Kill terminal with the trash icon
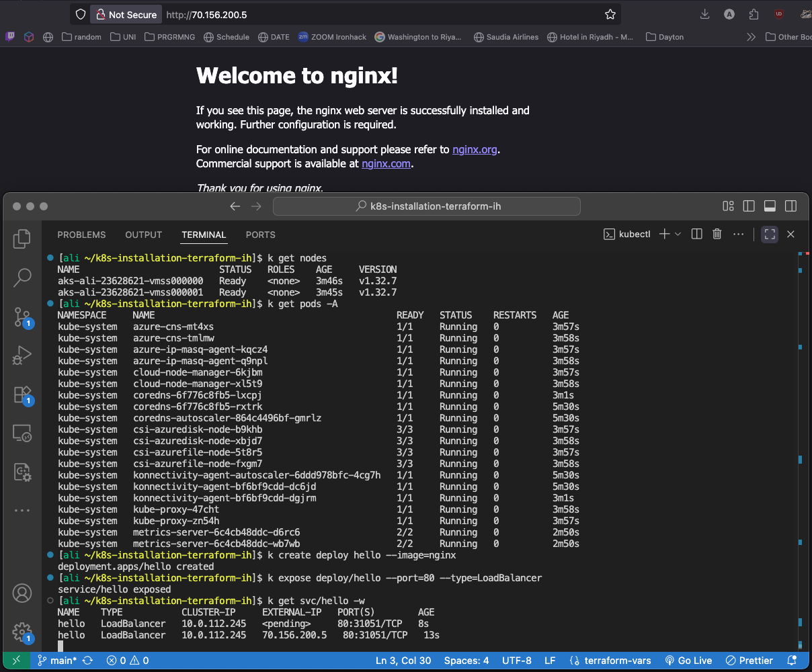 click(x=717, y=234)
